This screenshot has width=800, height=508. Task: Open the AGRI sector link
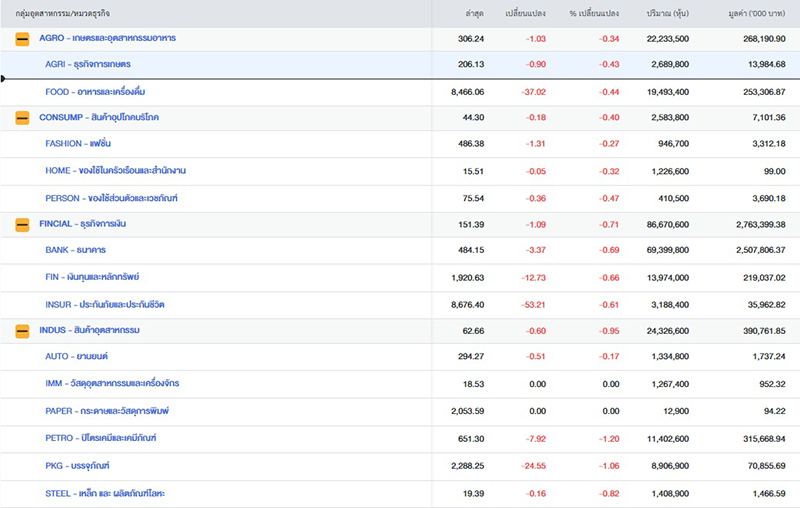click(88, 65)
